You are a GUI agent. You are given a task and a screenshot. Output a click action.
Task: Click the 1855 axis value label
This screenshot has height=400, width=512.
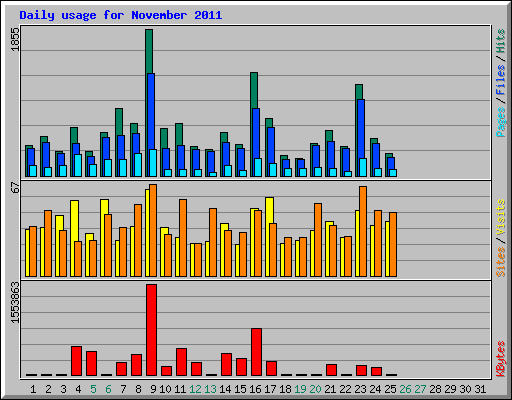click(16, 39)
